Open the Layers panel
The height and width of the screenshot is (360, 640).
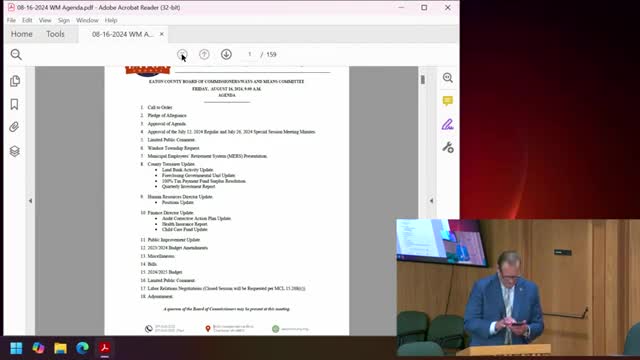[15, 151]
